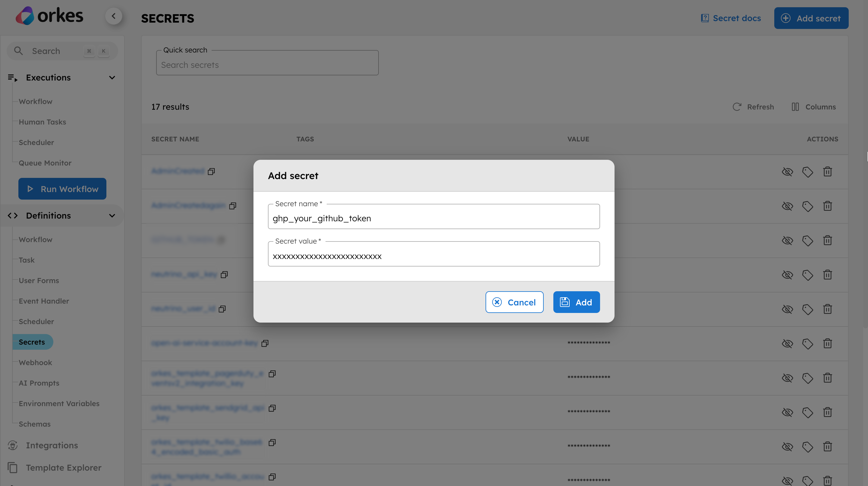Click the Template Explorer icon

click(12, 468)
